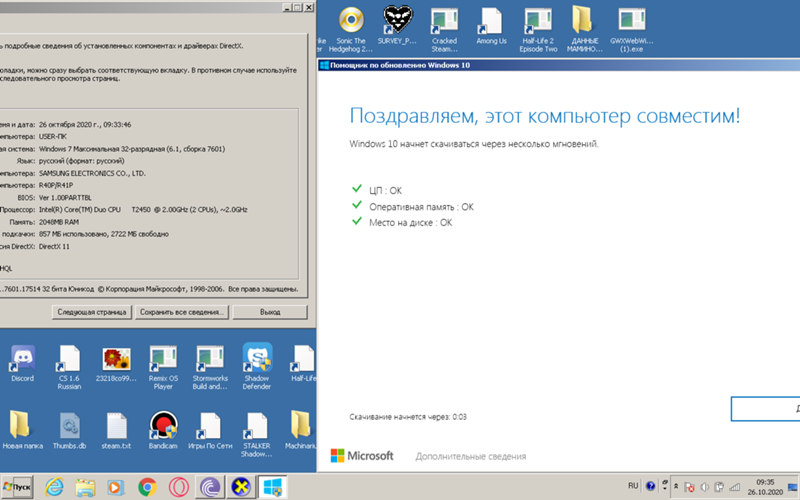
Task: Select the Half-Life shortcut below DirectX window
Action: point(304,363)
